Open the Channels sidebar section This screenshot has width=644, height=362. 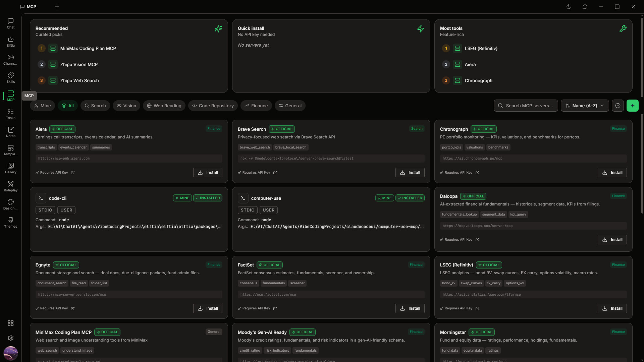(11, 60)
